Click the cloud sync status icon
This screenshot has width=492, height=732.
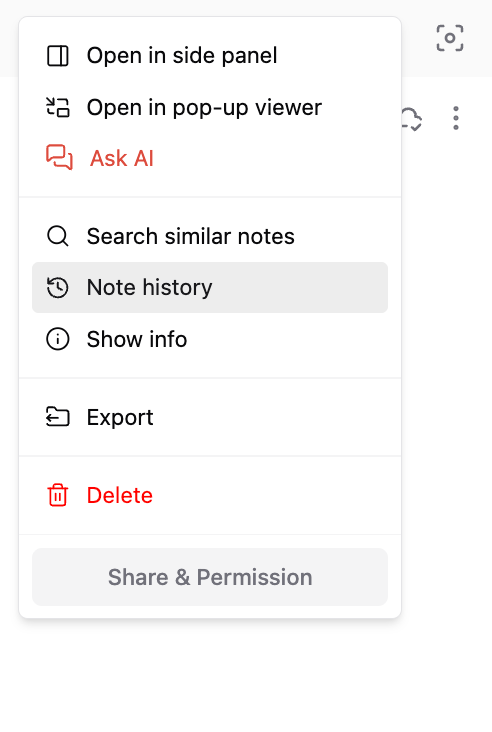click(412, 119)
